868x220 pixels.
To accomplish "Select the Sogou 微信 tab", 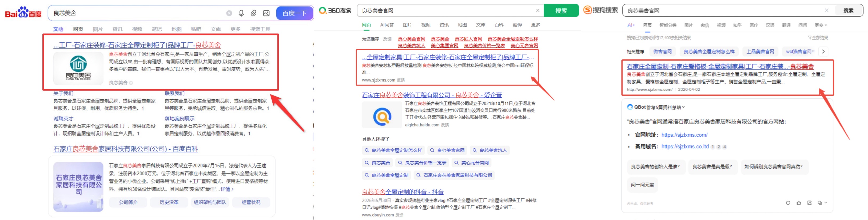I will point(705,25).
